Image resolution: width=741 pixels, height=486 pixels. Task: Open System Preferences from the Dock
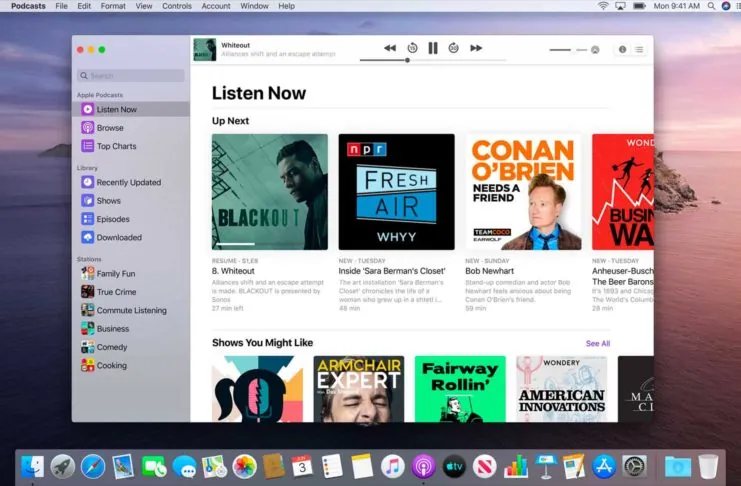coord(634,467)
